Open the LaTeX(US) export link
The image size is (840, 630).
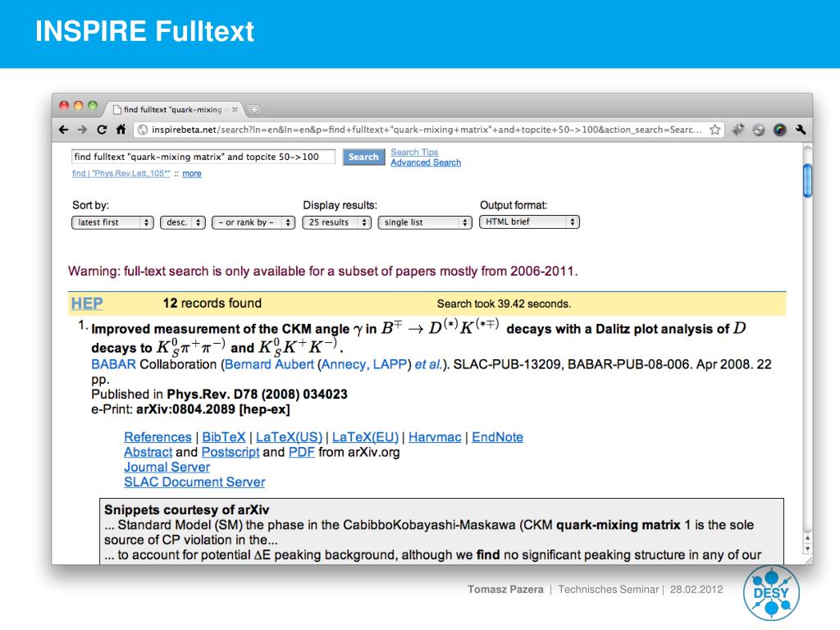coord(290,437)
